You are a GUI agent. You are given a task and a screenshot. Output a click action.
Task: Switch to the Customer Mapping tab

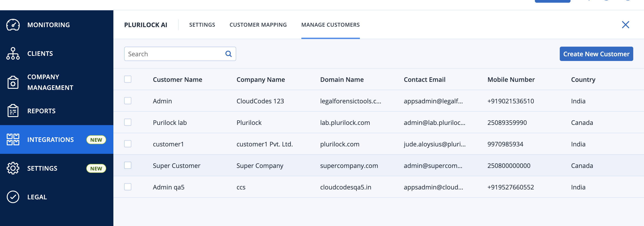tap(258, 25)
